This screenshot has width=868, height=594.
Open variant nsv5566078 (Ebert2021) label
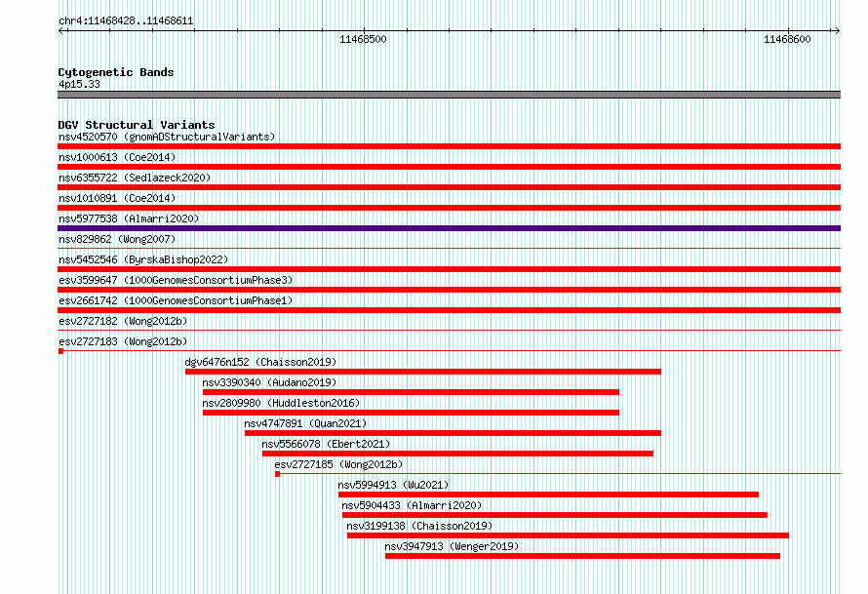click(326, 444)
